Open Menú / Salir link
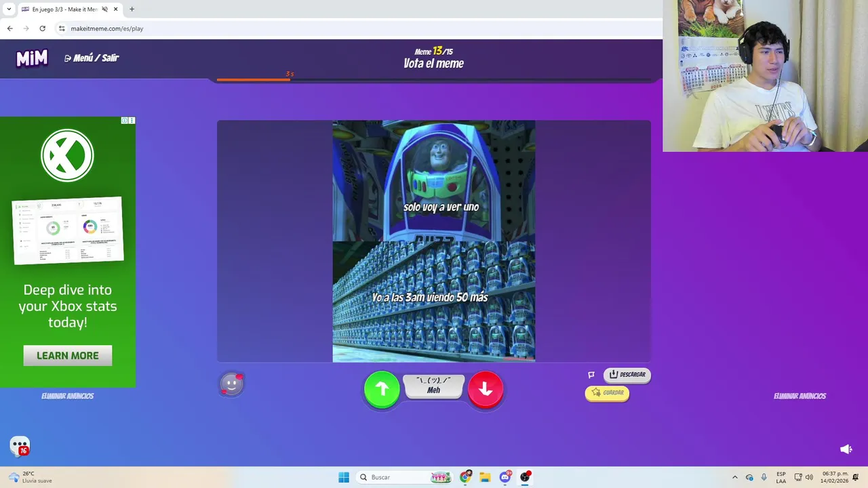 pos(92,58)
